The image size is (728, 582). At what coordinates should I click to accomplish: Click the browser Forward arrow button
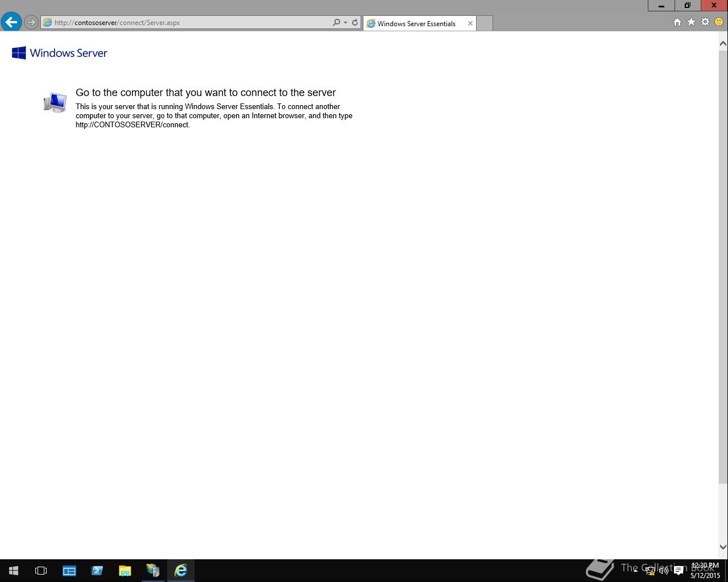31,23
